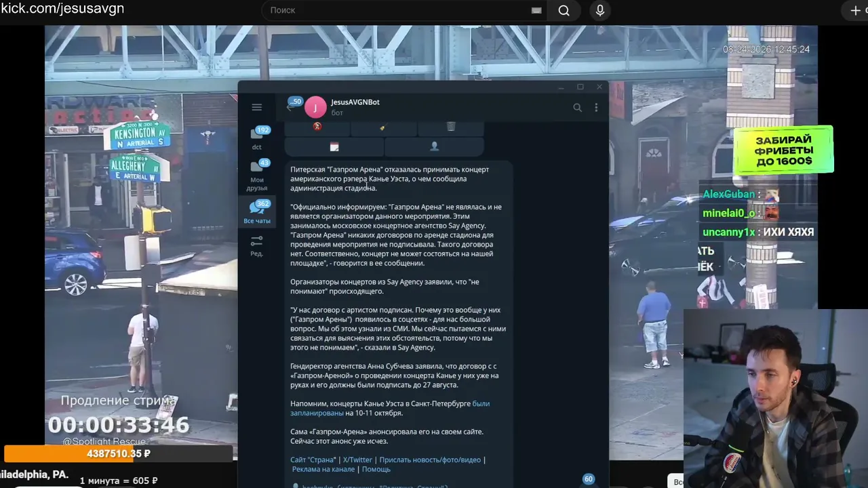This screenshot has width=868, height=488.
Task: Open the three-dot chat options menu
Action: [x=596, y=107]
